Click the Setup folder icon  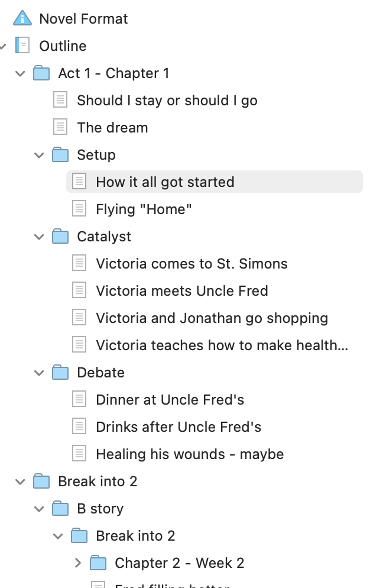pos(60,155)
